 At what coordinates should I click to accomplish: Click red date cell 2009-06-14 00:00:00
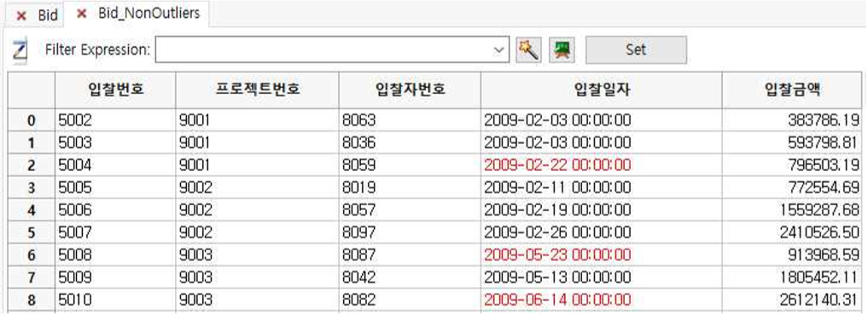[x=601, y=300]
